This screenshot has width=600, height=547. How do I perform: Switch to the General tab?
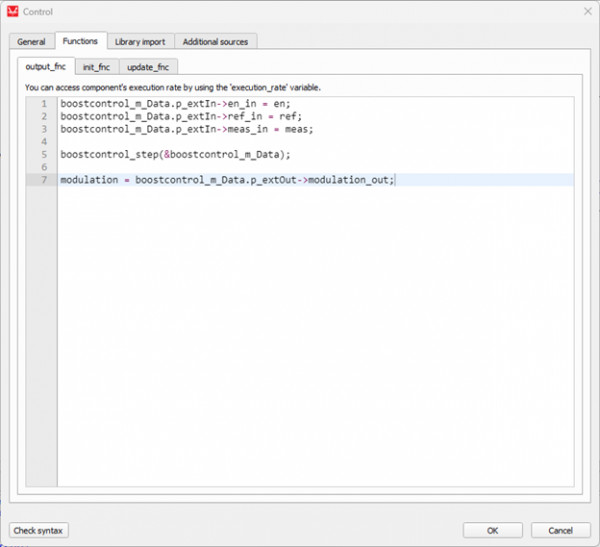coord(31,42)
